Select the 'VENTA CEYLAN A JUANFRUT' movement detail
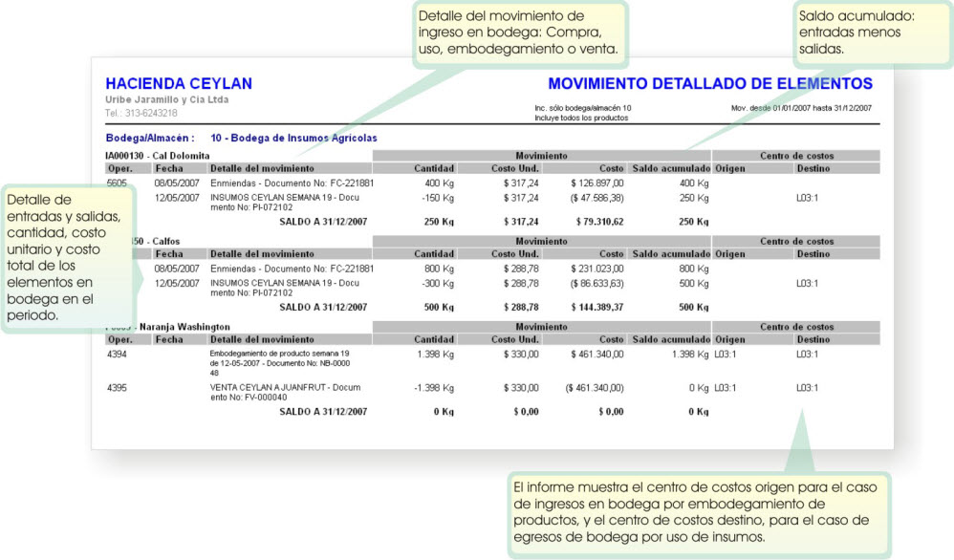Image resolution: width=954 pixels, height=560 pixels. [x=286, y=392]
